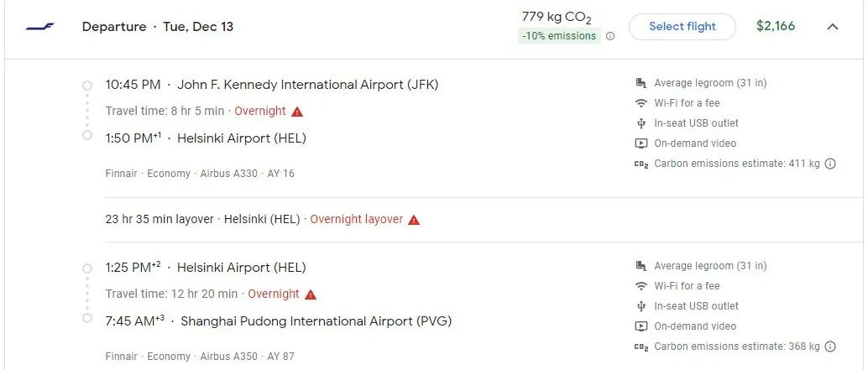This screenshot has width=868, height=370.
Task: Click John F. Kennedy International Airport (JFK) text
Action: [307, 84]
